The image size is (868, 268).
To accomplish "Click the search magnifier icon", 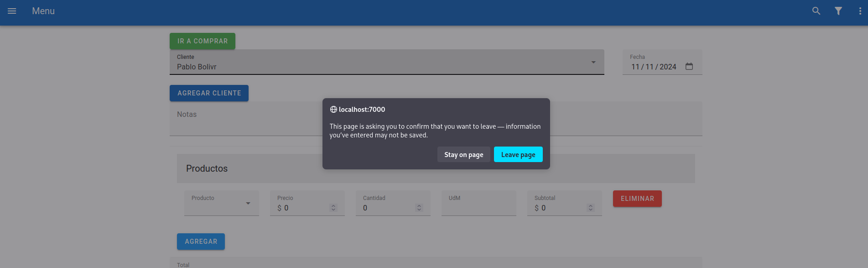I will (x=816, y=11).
